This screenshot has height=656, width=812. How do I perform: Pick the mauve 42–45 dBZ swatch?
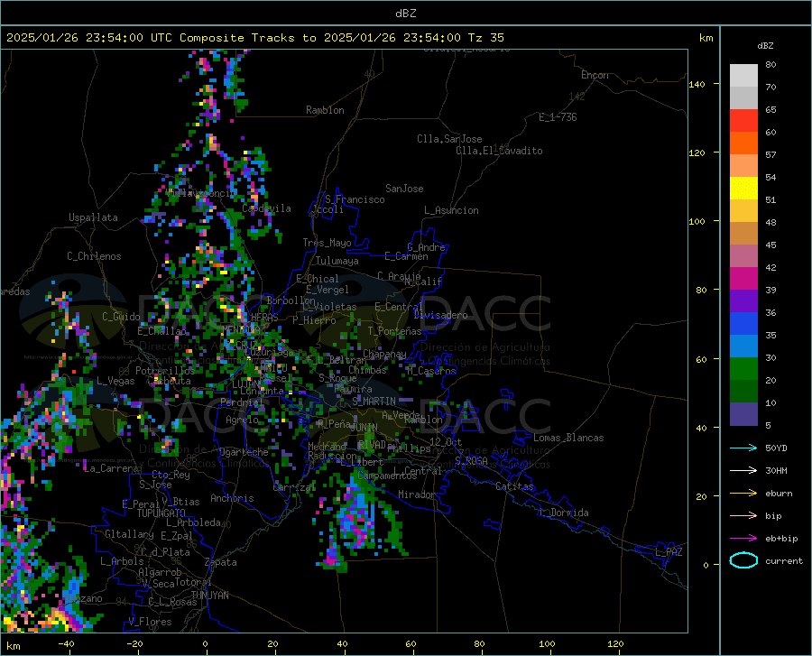[x=743, y=256]
